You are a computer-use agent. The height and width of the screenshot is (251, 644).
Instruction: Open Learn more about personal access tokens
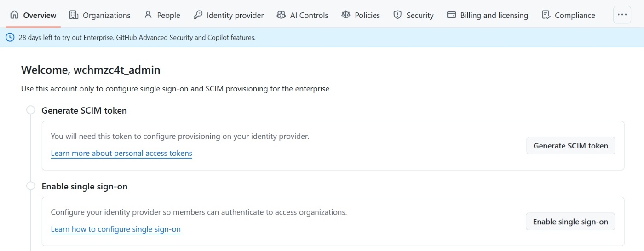(121, 153)
